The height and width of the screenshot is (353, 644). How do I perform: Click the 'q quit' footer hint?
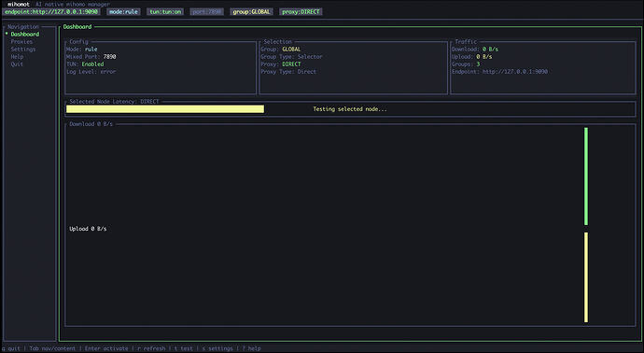point(11,348)
